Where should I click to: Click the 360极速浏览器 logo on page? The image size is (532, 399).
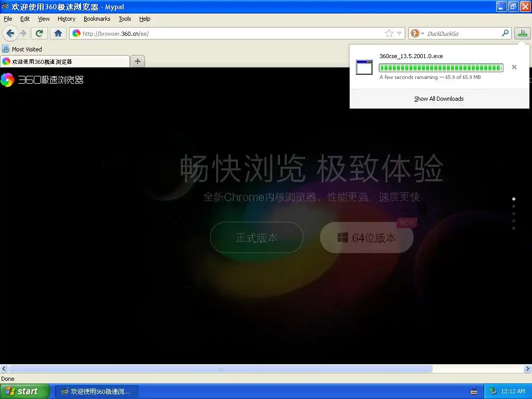pyautogui.click(x=42, y=79)
